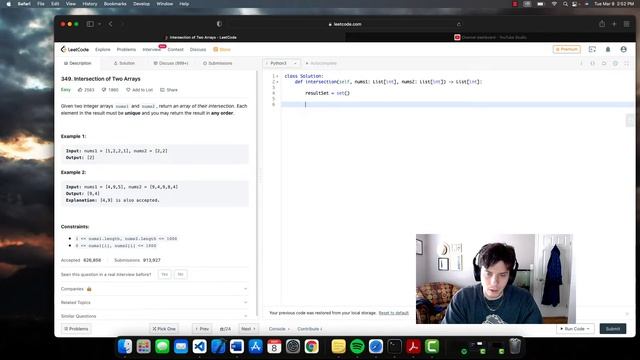Answer Yes to seen in interview question
This screenshot has height=360, width=640.
pos(164,274)
